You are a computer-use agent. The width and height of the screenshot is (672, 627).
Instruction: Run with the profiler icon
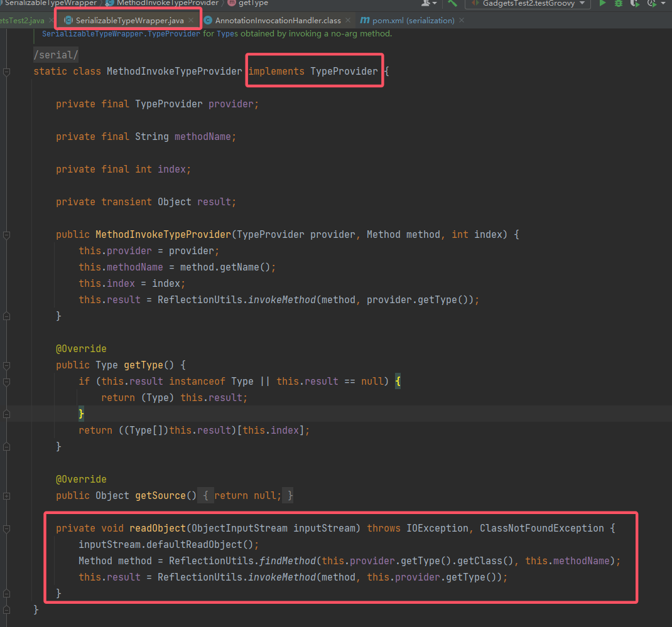(x=652, y=3)
